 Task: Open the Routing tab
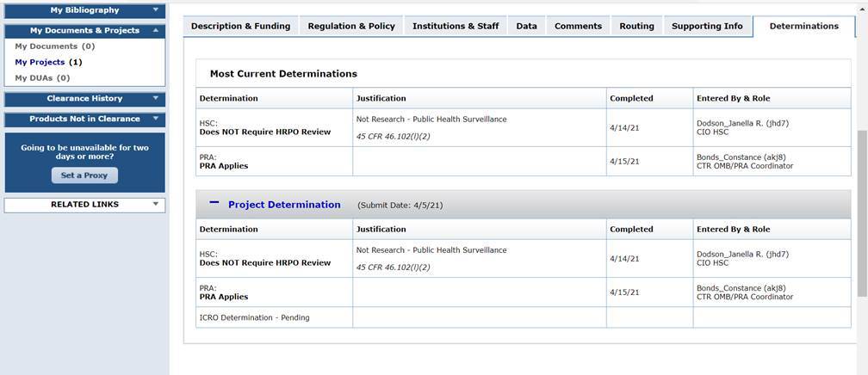point(636,26)
